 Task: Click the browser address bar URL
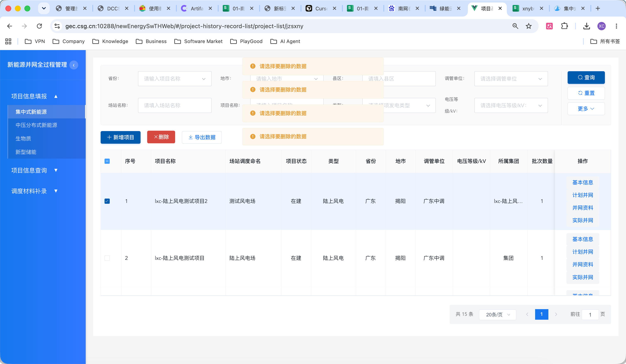pyautogui.click(x=184, y=26)
